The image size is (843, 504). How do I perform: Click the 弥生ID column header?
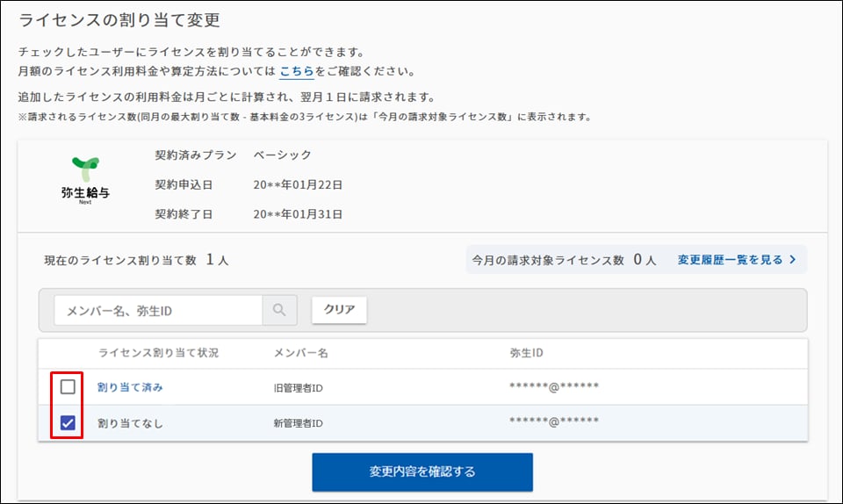pyautogui.click(x=526, y=353)
